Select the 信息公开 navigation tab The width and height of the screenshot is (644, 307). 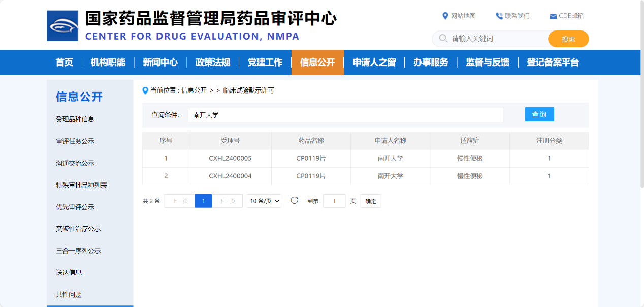(317, 63)
